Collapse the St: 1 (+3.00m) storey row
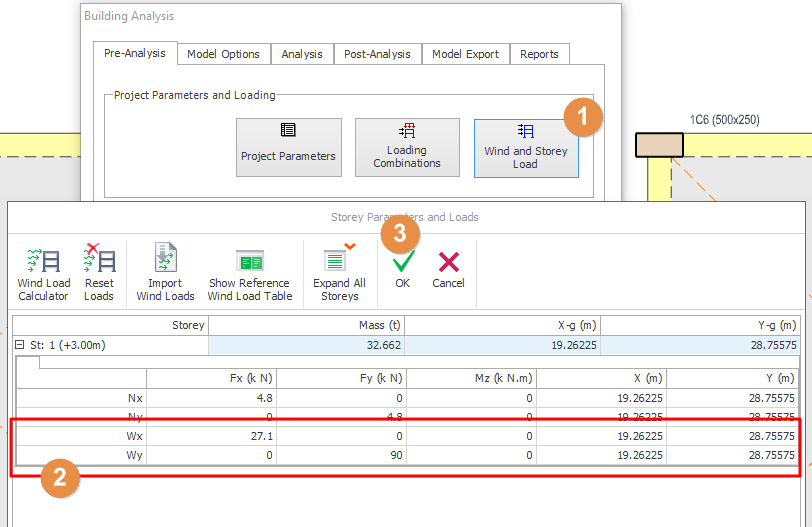The height and width of the screenshot is (527, 812). pos(20,345)
